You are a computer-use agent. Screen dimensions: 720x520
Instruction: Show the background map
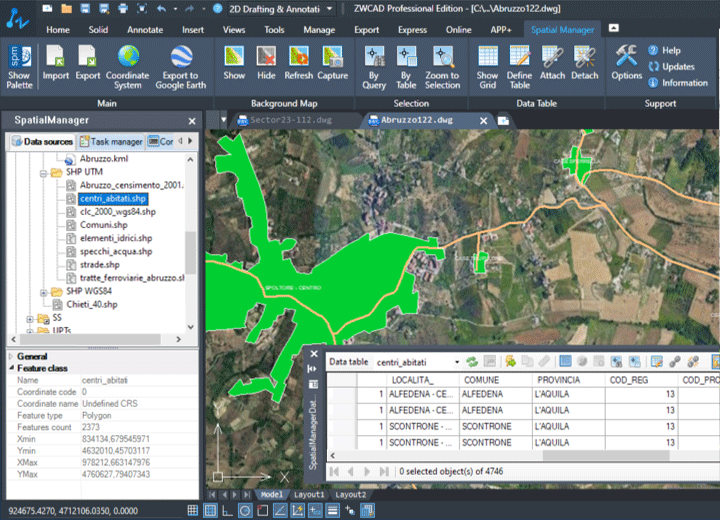click(234, 62)
